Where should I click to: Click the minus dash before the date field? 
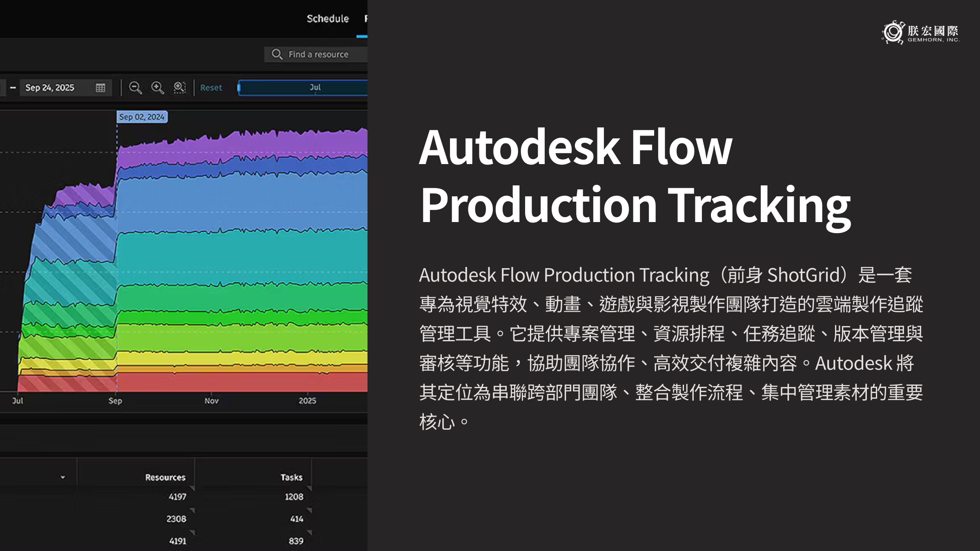13,88
